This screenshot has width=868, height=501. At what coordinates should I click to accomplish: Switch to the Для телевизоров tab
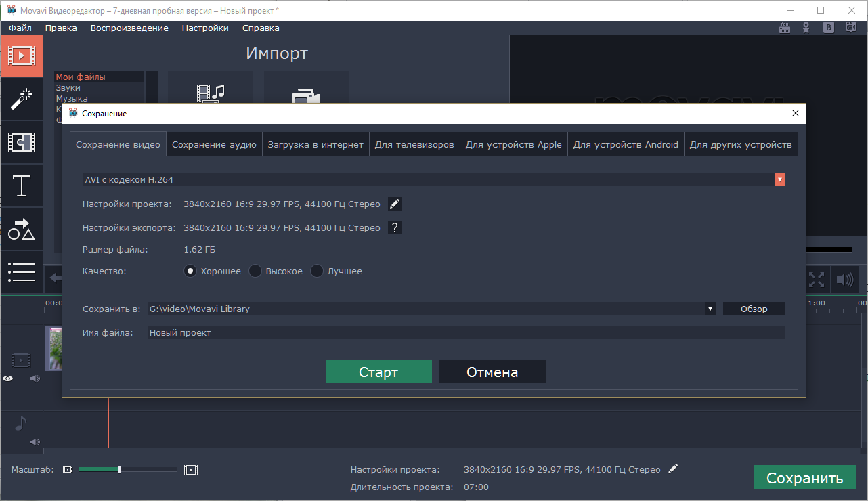click(414, 144)
